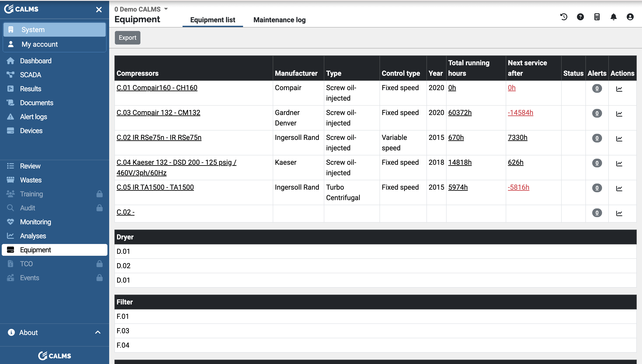This screenshot has height=364, width=642.
Task: Open chart action for C.05 IR TA1500
Action: [619, 188]
